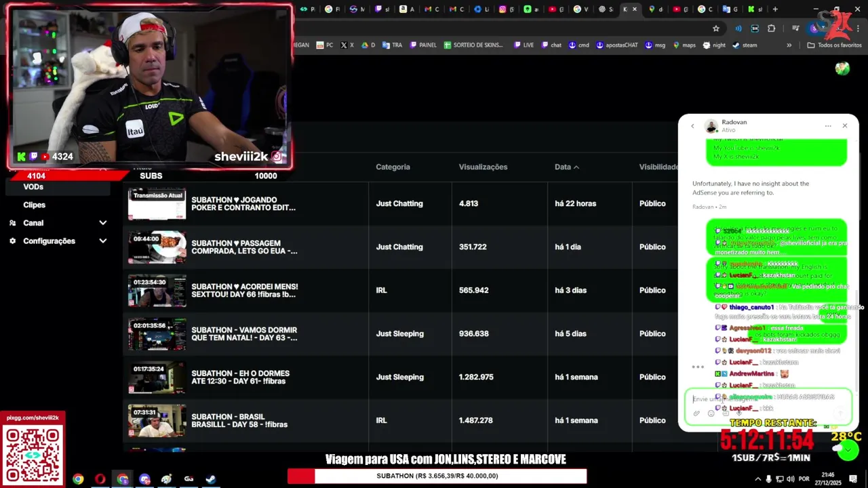Open a new browser tab
Image resolution: width=868 pixels, height=488 pixels.
coord(775,9)
